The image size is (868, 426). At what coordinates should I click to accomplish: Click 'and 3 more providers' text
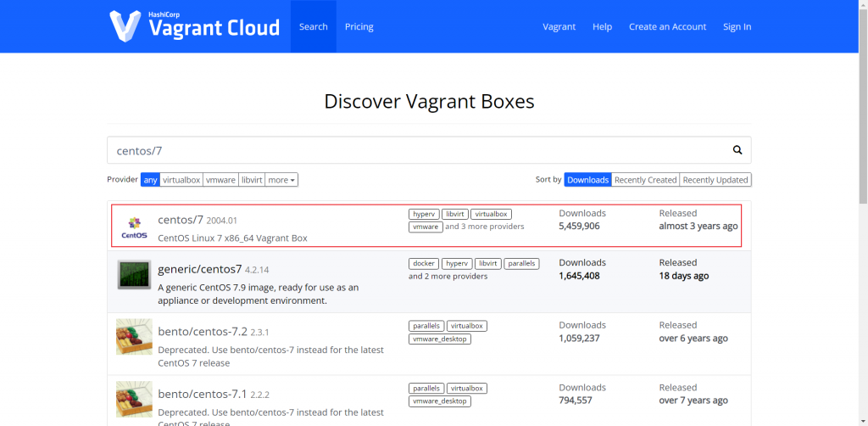(485, 227)
